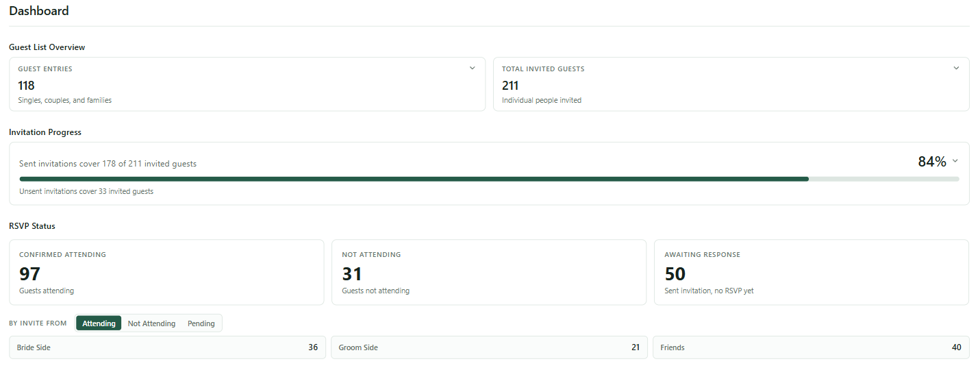
Task: Click the 97 confirmed attending number
Action: coord(29,273)
